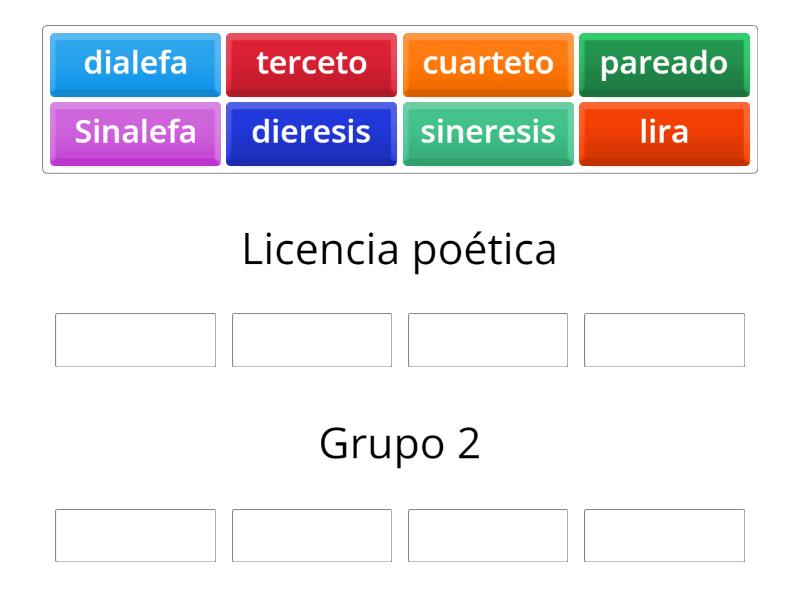Click the dark blue "dieresis" tile

(310, 131)
